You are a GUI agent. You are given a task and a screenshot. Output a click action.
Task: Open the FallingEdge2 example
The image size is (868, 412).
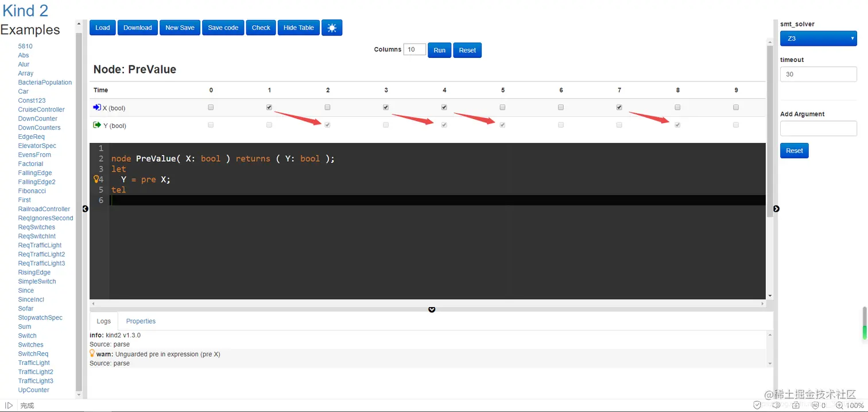[x=37, y=182]
